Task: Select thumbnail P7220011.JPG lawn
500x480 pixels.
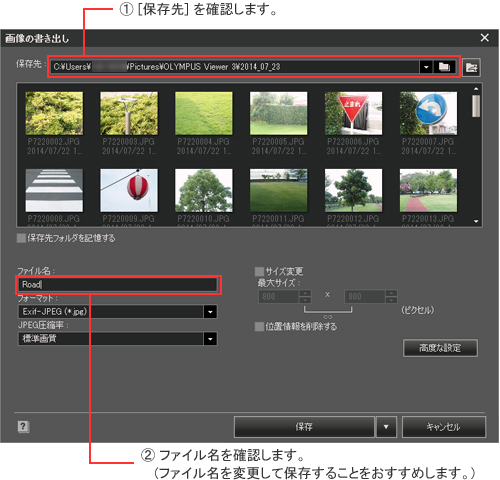Action: (279, 190)
